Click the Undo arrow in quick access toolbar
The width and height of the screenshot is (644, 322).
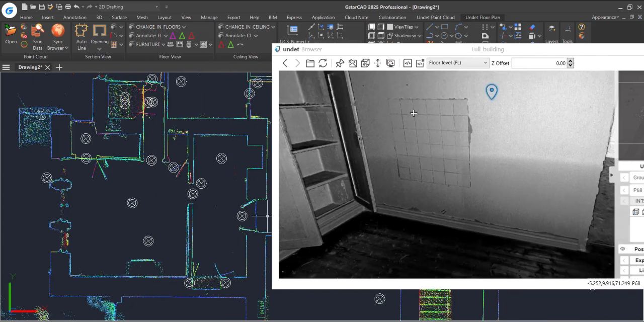(x=76, y=7)
